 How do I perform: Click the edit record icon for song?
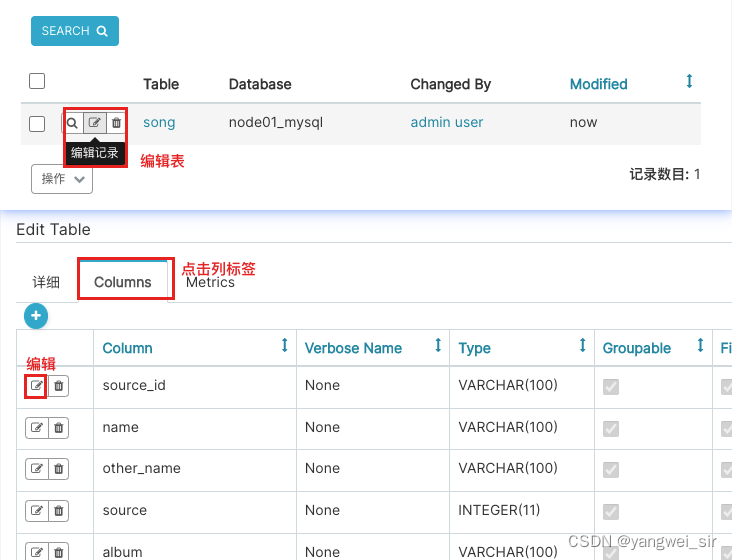coord(95,123)
